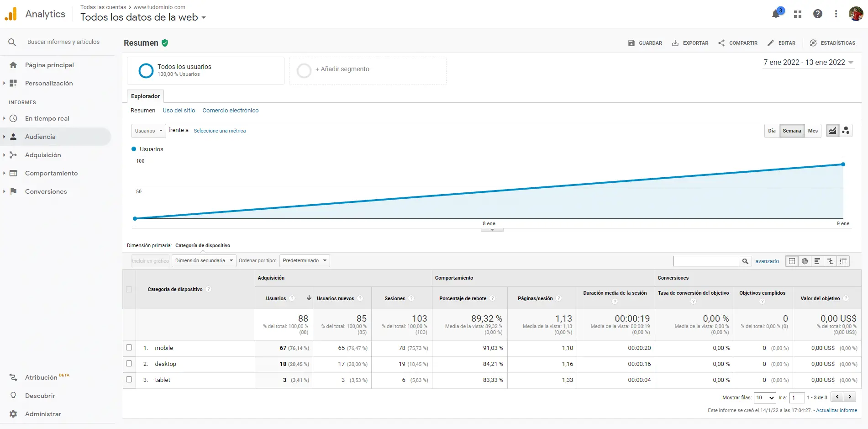Click the search magnifier in sidebar
This screenshot has height=429, width=868.
(12, 42)
